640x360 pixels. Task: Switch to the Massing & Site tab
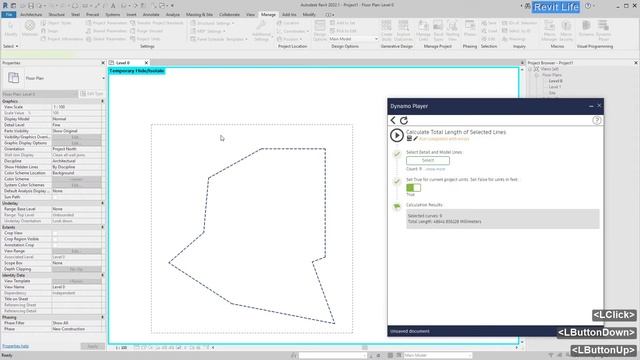(x=199, y=14)
